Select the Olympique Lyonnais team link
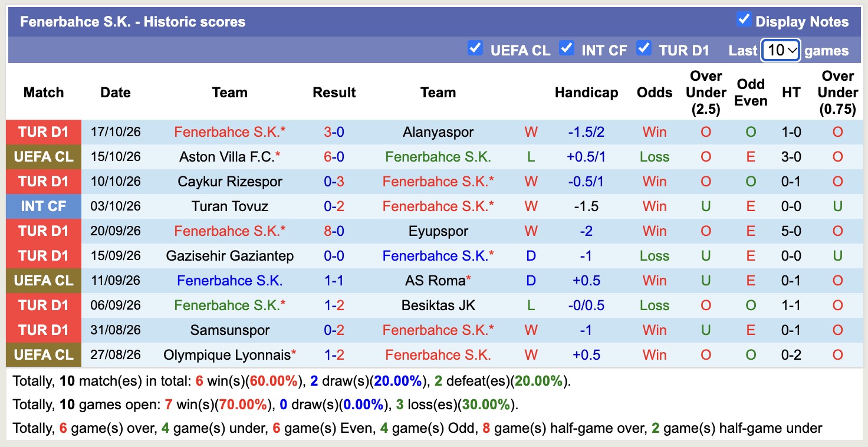 (x=227, y=355)
